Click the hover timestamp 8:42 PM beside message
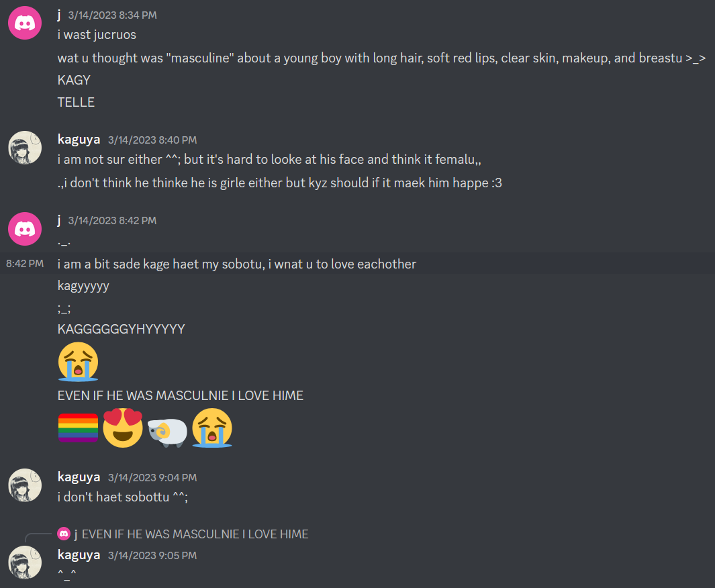715x588 pixels. [x=25, y=264]
